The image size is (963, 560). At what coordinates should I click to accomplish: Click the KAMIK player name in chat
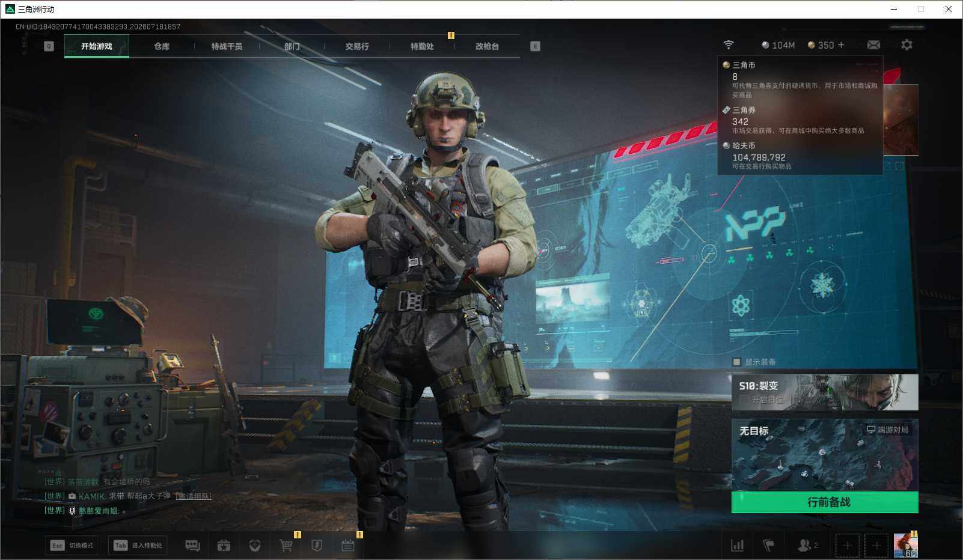tap(91, 496)
